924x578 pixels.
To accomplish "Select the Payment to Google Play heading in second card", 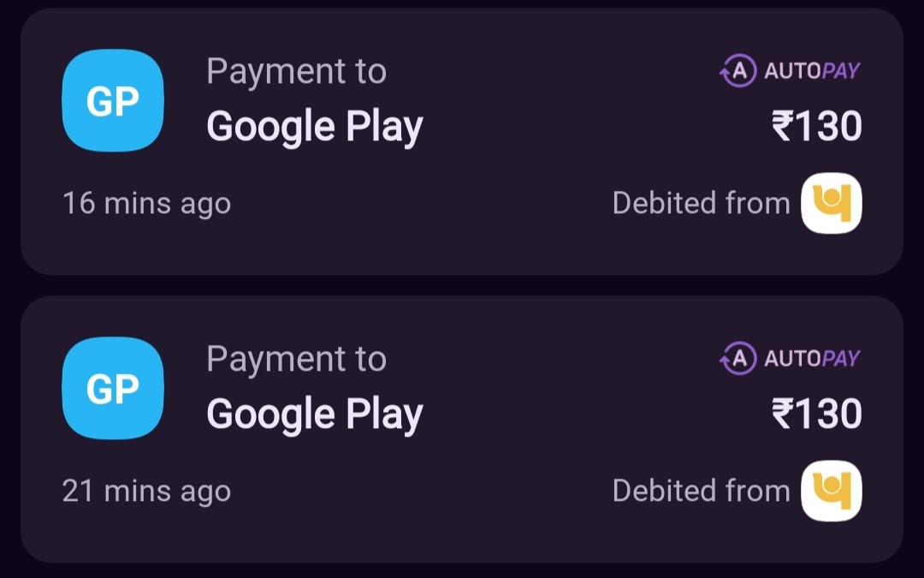I will pyautogui.click(x=315, y=385).
